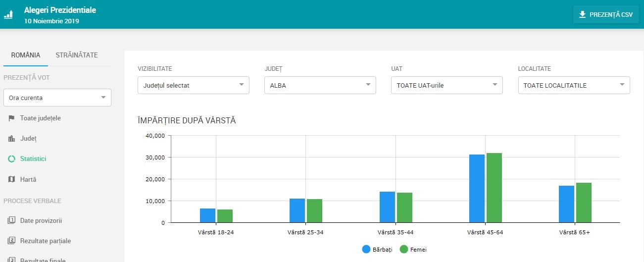This screenshot has height=262, width=644.
Task: Click the blue male bar for Vârstă 45-64
Action: click(x=477, y=189)
